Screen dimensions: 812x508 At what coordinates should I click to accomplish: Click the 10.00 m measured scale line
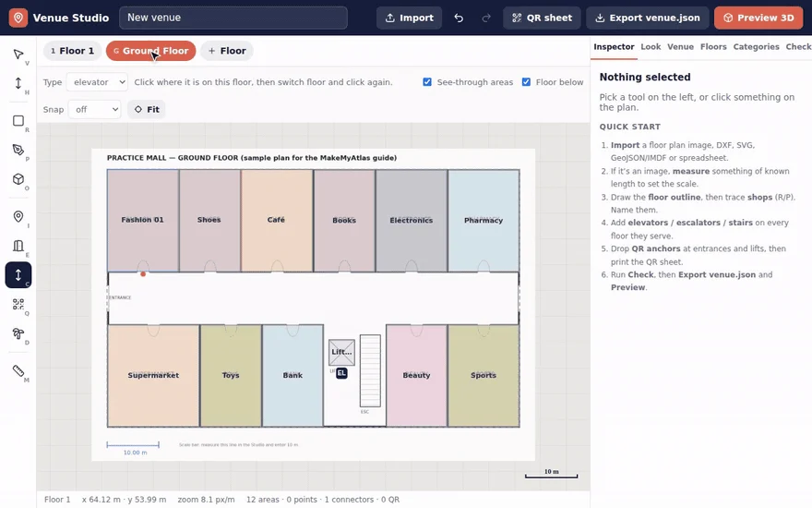(133, 445)
